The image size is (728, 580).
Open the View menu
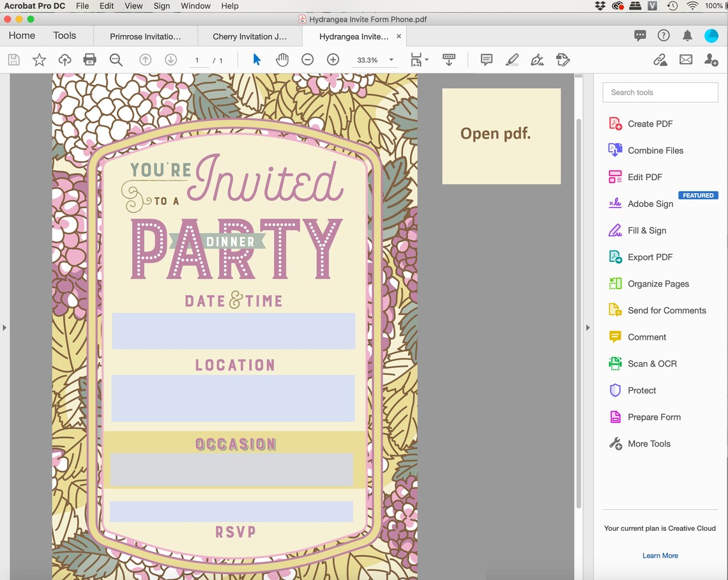[133, 6]
